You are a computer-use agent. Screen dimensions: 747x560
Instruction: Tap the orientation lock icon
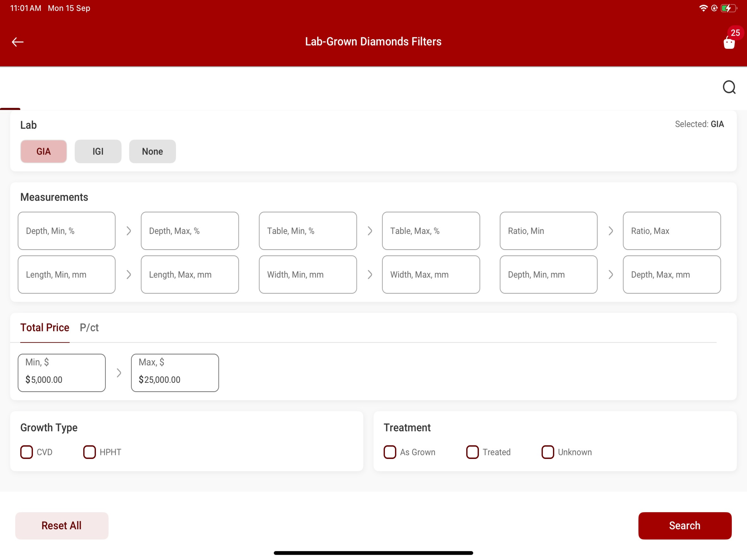pyautogui.click(x=714, y=8)
